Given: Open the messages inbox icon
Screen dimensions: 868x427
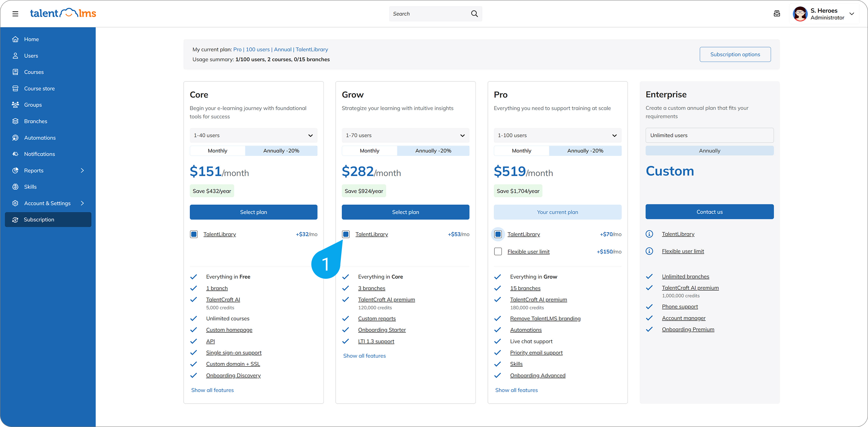Looking at the screenshot, I should (777, 14).
